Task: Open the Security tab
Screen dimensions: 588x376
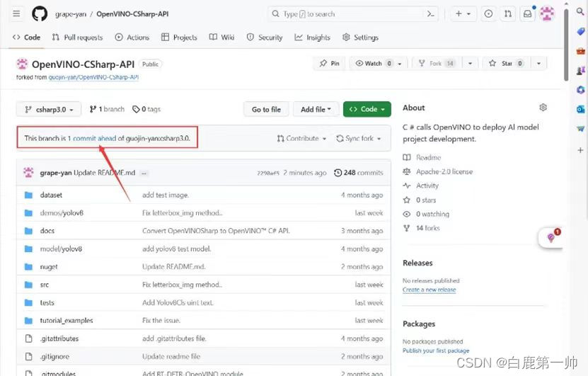Action: [265, 37]
